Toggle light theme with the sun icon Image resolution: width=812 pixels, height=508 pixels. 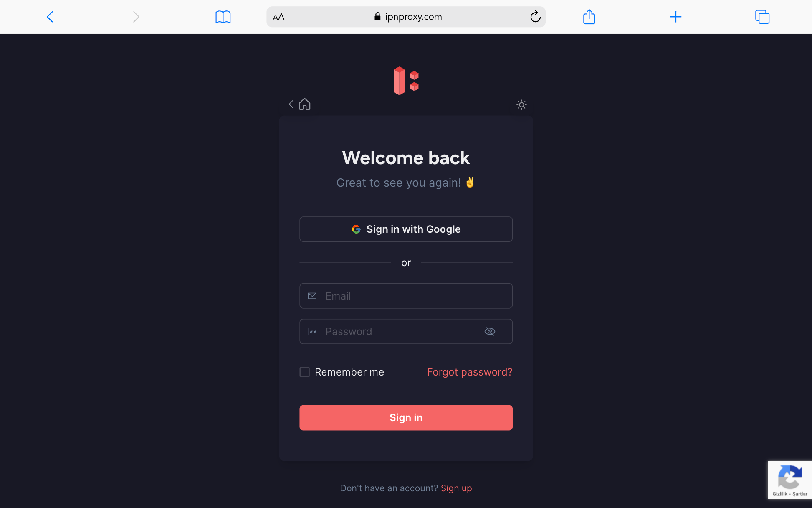521,104
